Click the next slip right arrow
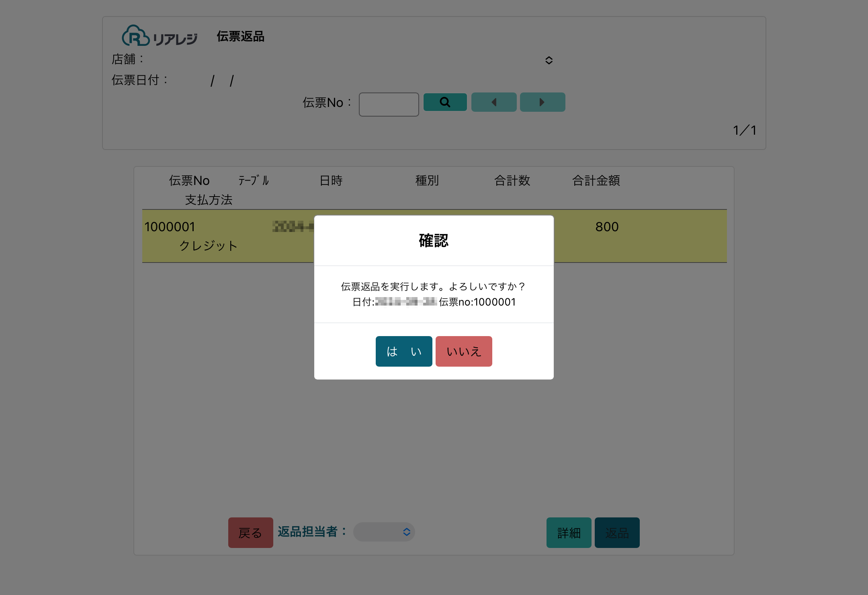Viewport: 868px width, 595px height. [542, 102]
